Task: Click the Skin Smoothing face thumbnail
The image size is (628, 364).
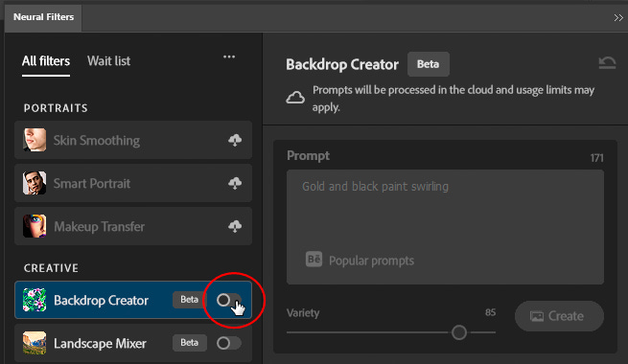Action: [x=35, y=140]
